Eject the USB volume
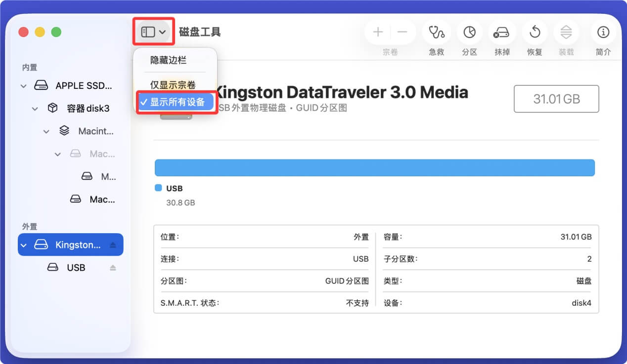This screenshot has height=364, width=627. click(113, 268)
